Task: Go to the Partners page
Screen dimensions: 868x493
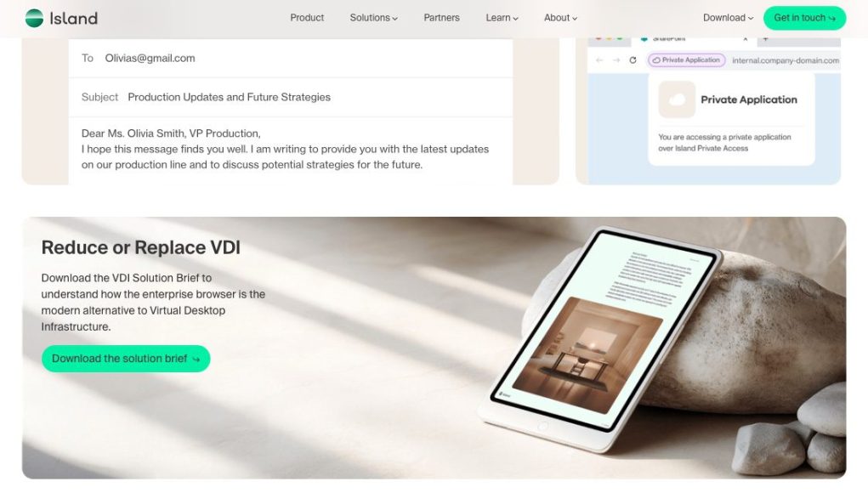Action: click(442, 18)
